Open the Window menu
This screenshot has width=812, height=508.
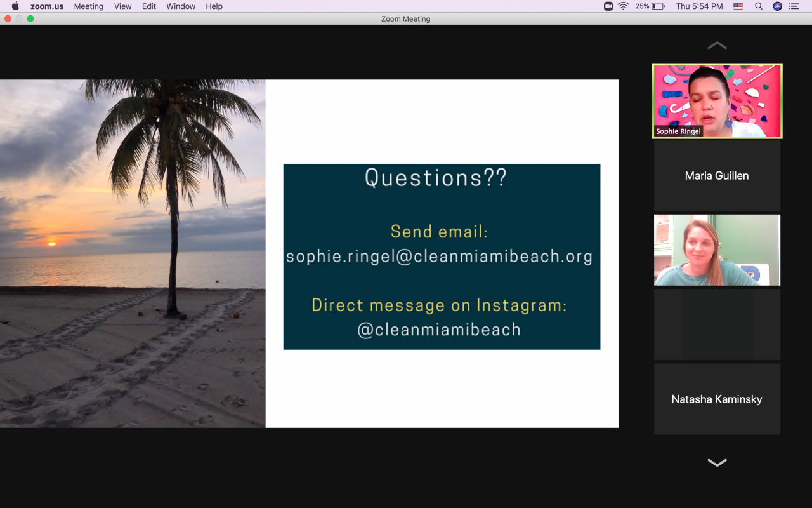point(181,6)
